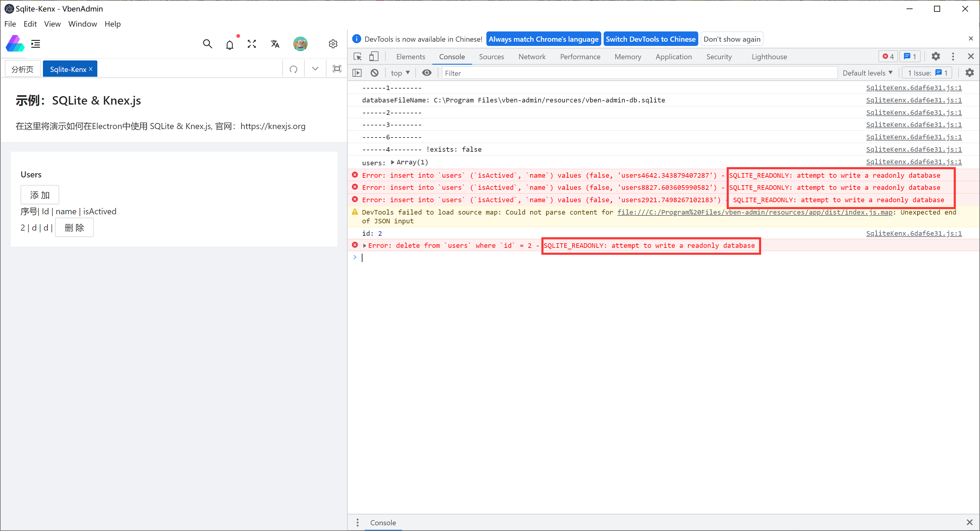Toggle the fullscreen mode icon

coord(252,44)
